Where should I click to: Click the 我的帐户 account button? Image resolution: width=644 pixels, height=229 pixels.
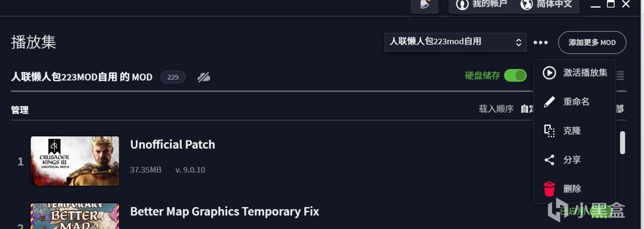(482, 5)
